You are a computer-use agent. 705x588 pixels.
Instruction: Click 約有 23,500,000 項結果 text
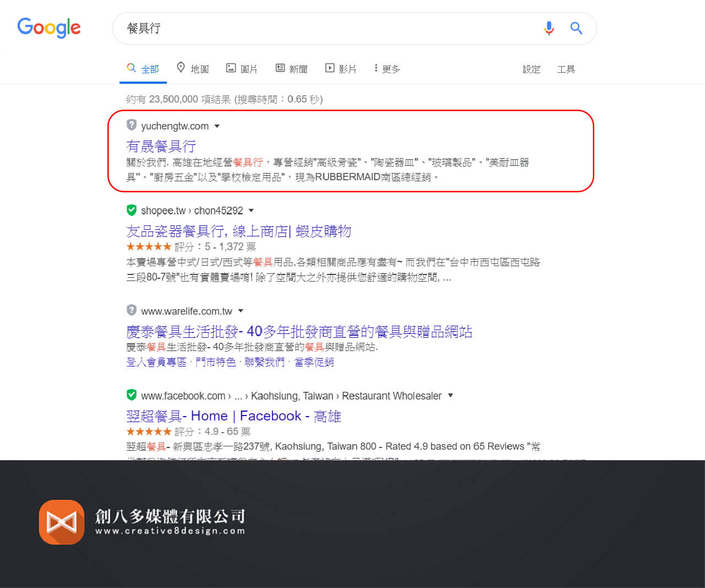[178, 99]
